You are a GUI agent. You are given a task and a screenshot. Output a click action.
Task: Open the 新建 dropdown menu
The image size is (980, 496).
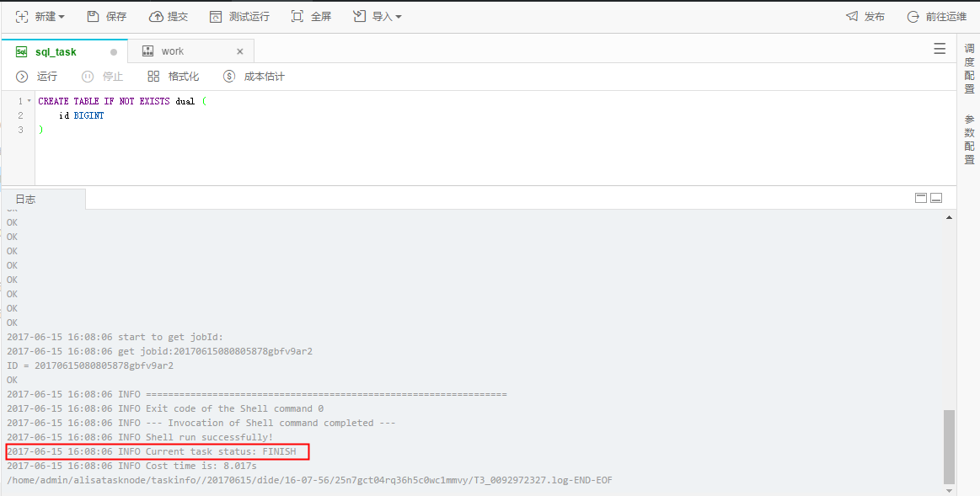point(40,17)
